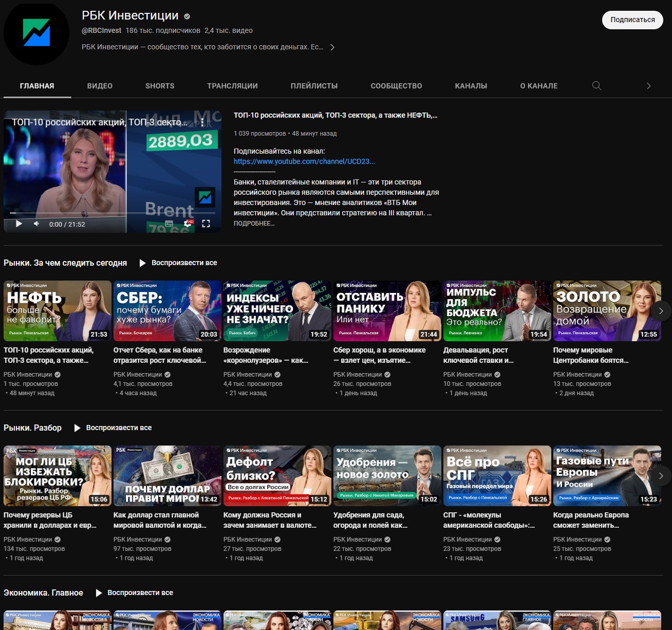Open three-dot menu on featured video

coord(202,122)
